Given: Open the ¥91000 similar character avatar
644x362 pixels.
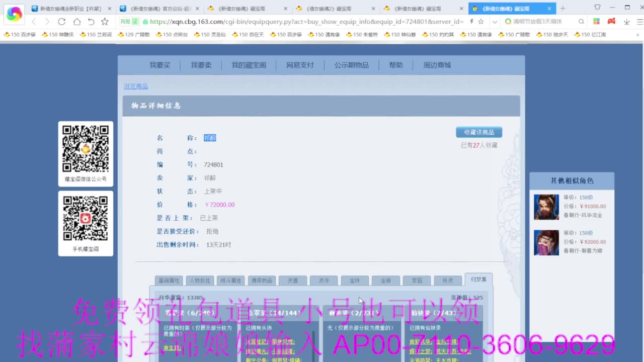Looking at the screenshot, I should pyautogui.click(x=546, y=207).
